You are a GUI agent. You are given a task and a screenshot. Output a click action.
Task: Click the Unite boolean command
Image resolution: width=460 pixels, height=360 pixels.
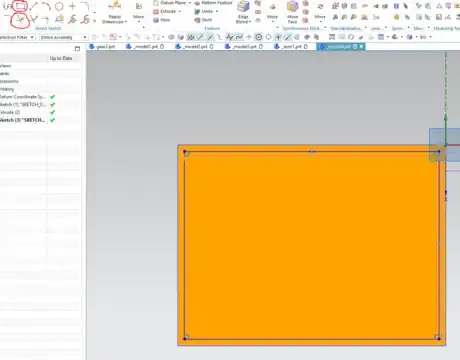pyautogui.click(x=204, y=11)
